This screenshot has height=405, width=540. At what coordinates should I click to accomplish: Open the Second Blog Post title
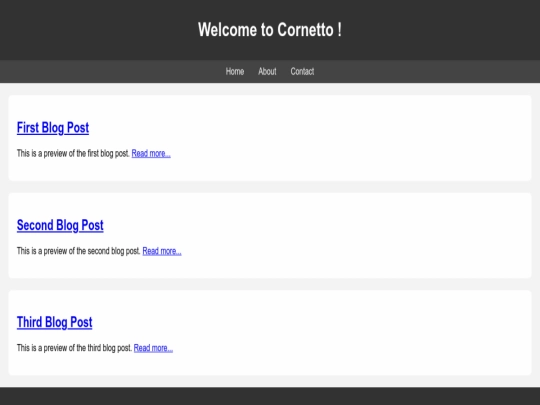coord(60,225)
